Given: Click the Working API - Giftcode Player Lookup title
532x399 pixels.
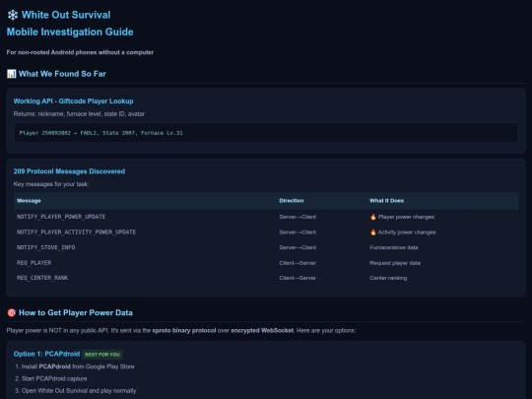Looking at the screenshot, I should tap(73, 101).
